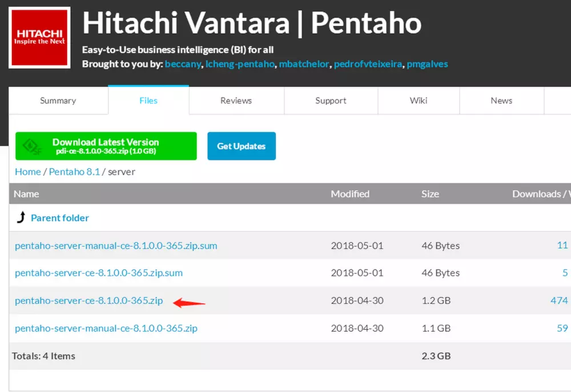Sort by the Size column header

click(x=431, y=194)
